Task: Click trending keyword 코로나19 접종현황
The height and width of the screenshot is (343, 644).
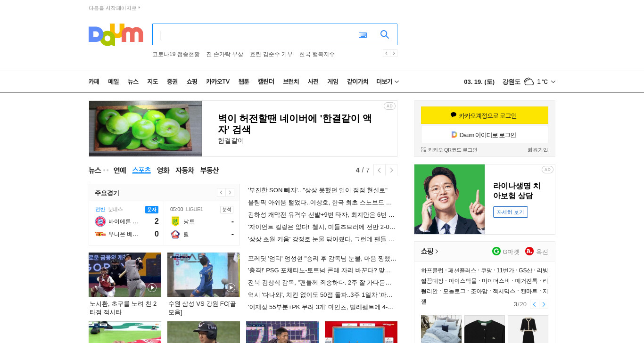Action: click(x=176, y=54)
